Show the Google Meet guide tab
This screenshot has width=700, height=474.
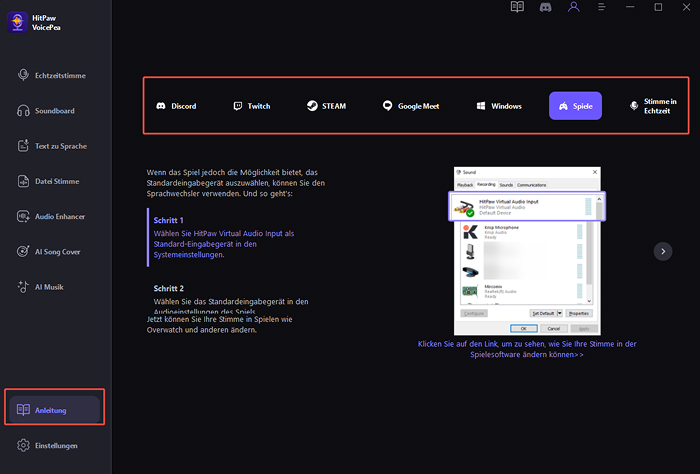(411, 106)
